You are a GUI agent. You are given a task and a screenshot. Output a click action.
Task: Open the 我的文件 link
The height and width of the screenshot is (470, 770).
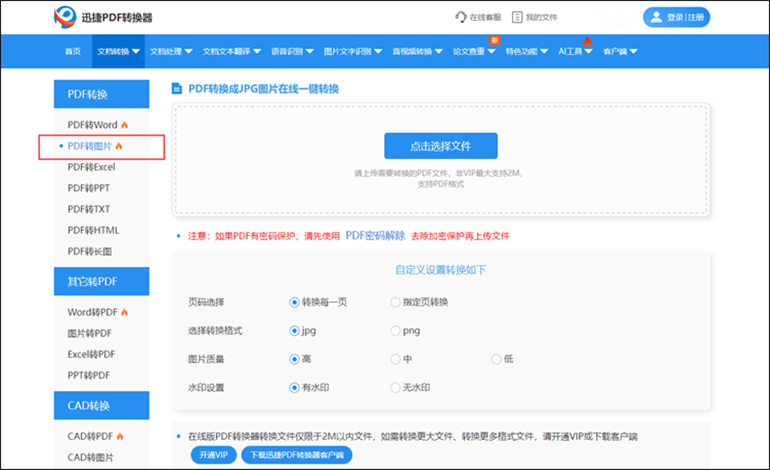(x=534, y=17)
